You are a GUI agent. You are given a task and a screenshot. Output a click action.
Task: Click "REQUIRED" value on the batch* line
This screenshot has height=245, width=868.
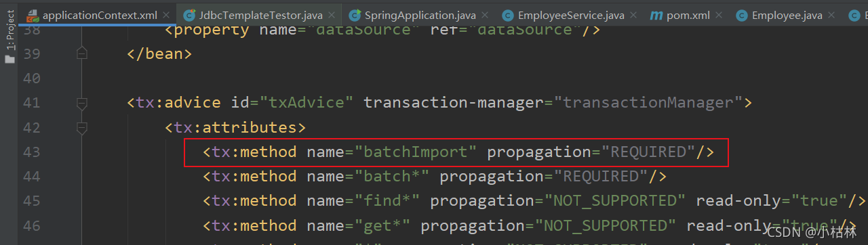pyautogui.click(x=601, y=177)
